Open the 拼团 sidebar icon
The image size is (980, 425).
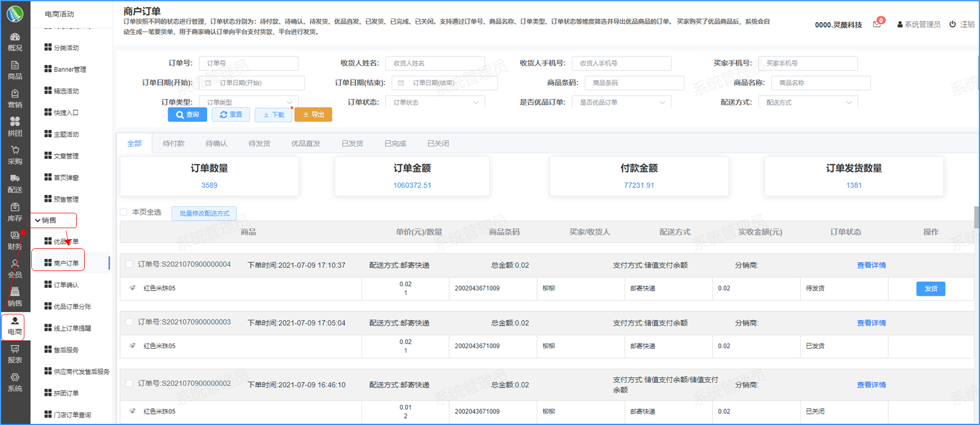[15, 122]
